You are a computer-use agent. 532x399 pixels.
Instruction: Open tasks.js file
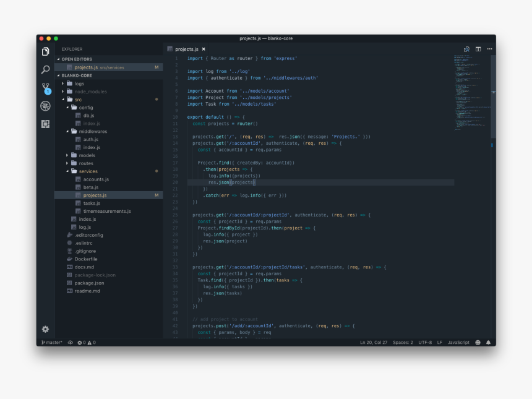[x=109, y=204]
